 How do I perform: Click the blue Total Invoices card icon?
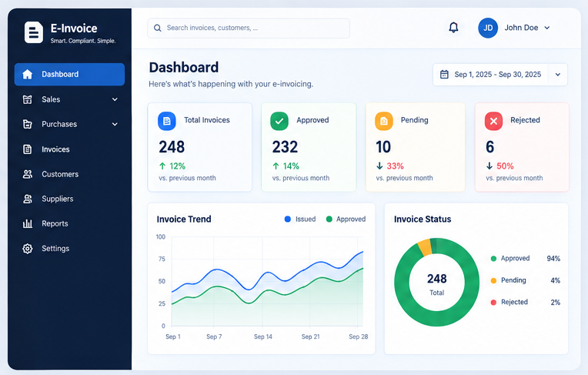[x=167, y=121]
